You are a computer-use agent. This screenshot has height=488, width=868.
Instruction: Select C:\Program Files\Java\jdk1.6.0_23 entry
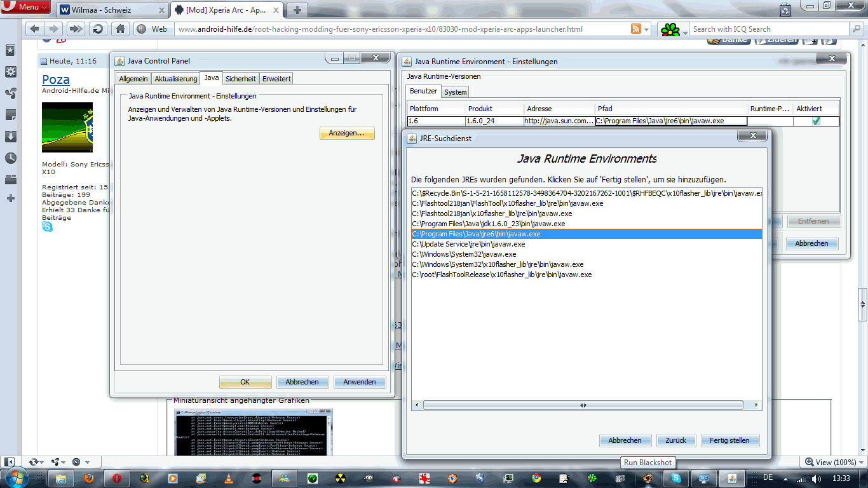[587, 224]
